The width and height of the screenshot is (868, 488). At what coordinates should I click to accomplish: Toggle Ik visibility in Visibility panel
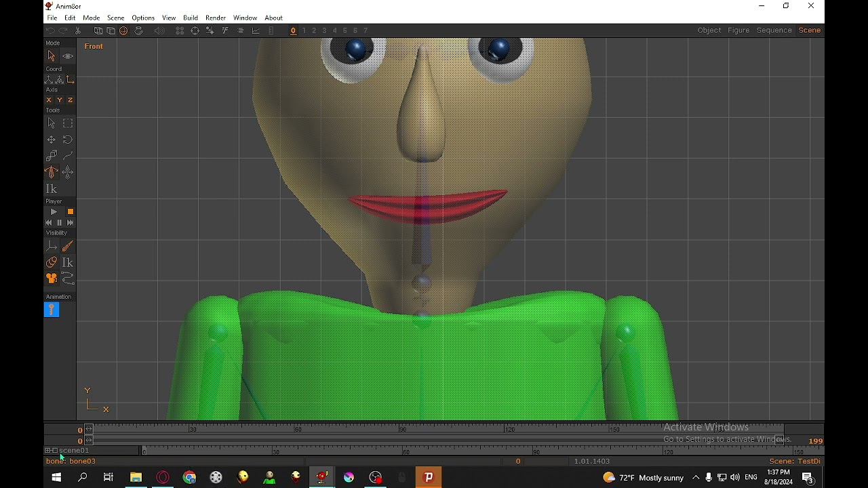click(68, 262)
